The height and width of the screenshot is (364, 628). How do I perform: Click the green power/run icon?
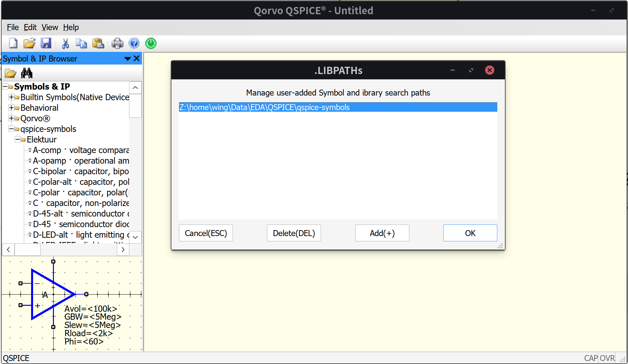[x=151, y=43]
